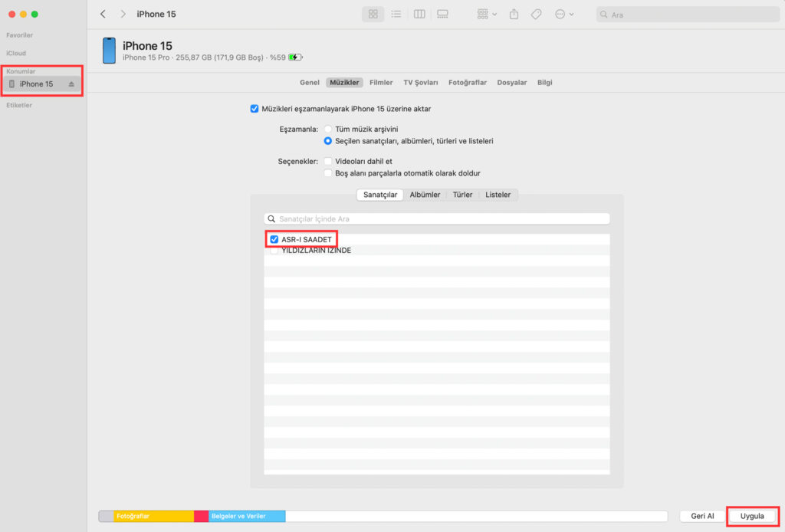The height and width of the screenshot is (532, 785).
Task: Click the tag icon in toolbar
Action: pos(537,15)
